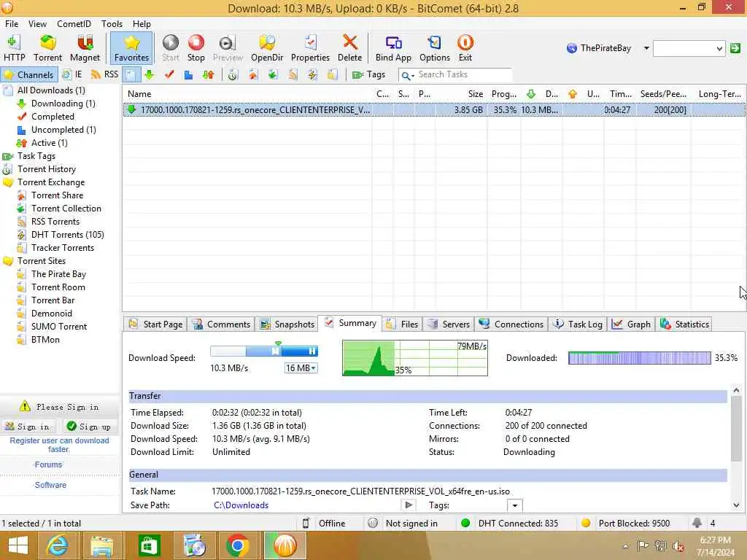
Task: Open the 16 MB speed limit dropdown
Action: (x=301, y=368)
